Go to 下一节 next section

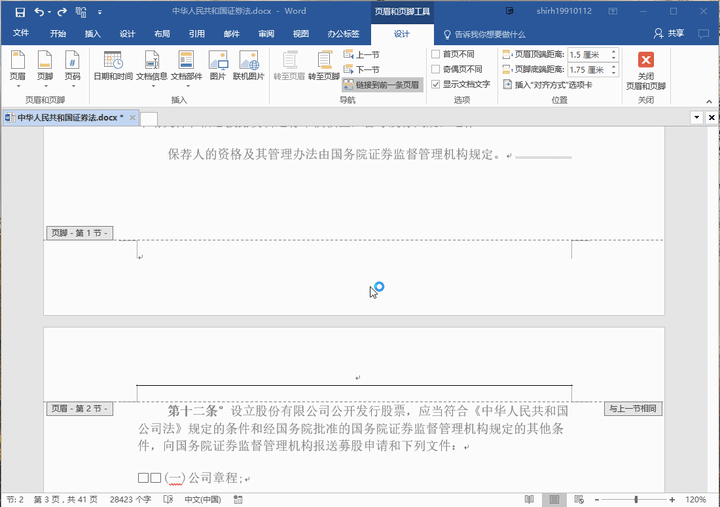point(362,69)
